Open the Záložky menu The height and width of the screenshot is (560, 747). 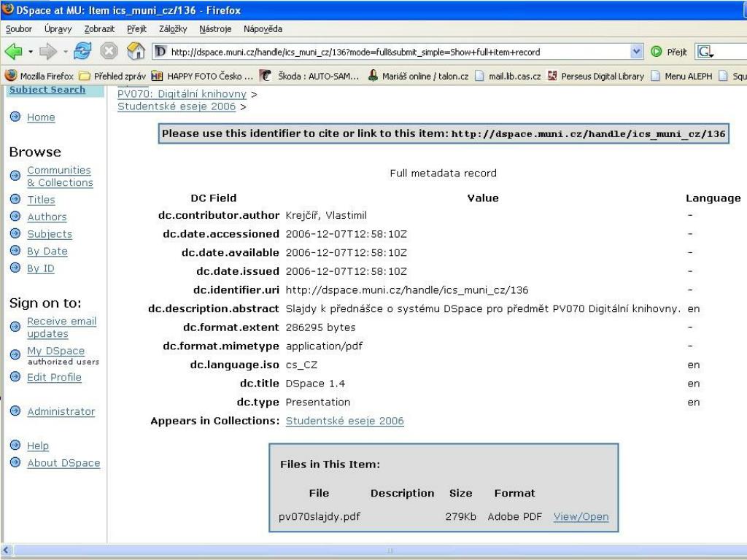(x=173, y=28)
